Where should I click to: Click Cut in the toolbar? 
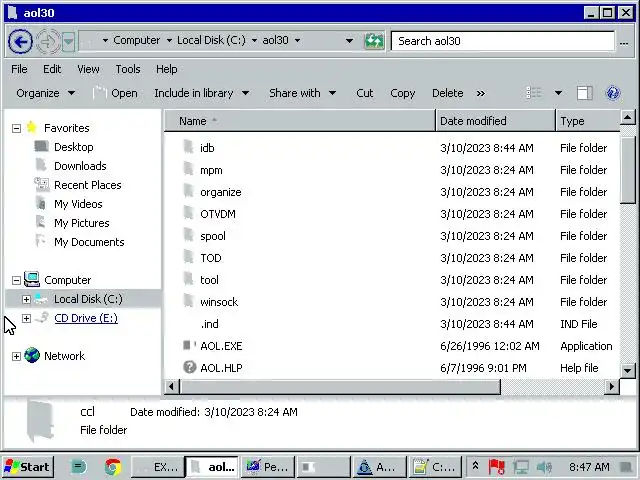364,93
